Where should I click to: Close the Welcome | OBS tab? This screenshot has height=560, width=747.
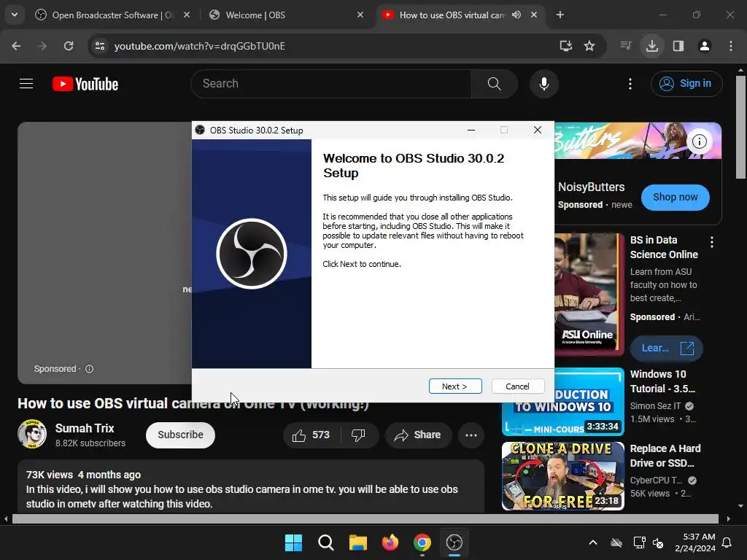point(360,15)
